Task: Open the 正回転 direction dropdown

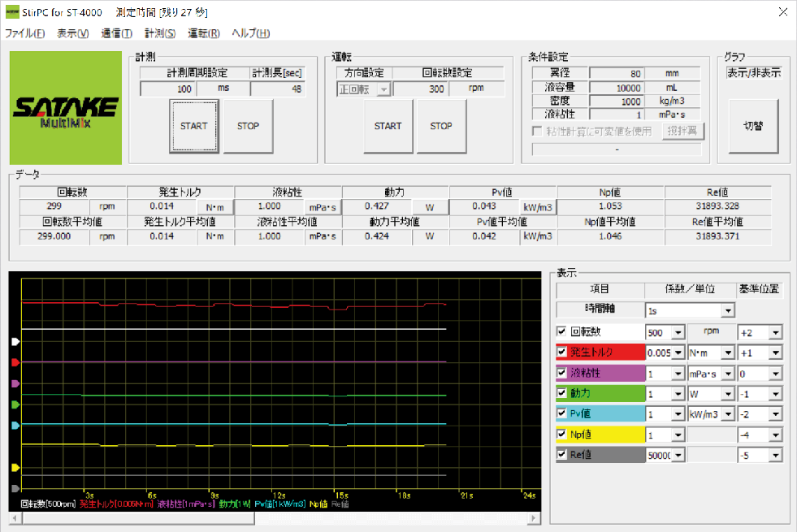Action: pos(383,89)
